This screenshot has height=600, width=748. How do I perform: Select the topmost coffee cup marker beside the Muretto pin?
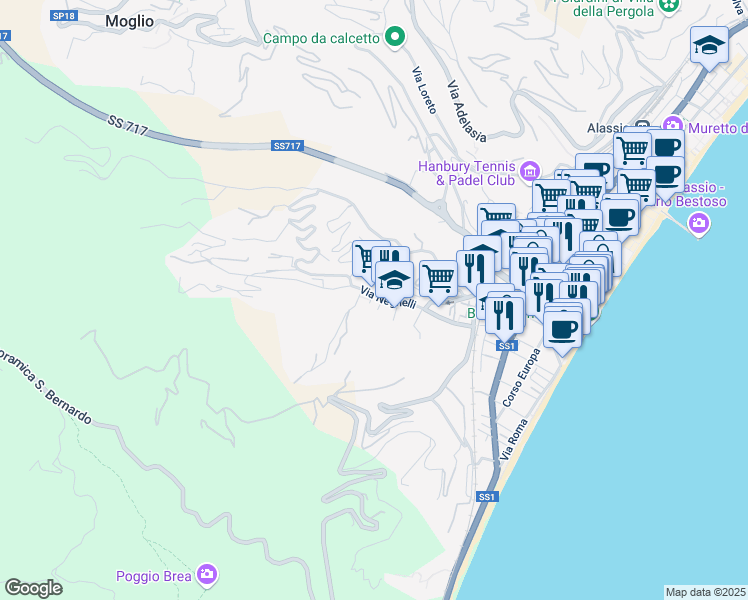(x=668, y=145)
